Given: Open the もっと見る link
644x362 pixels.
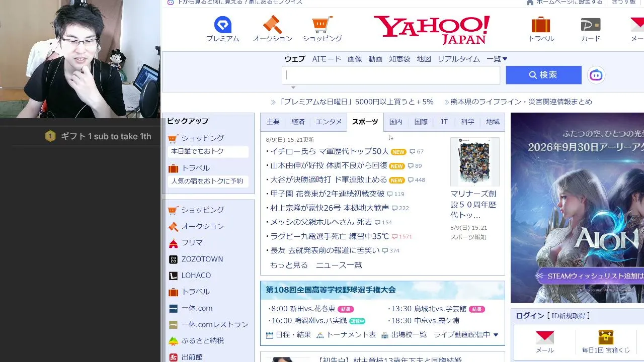Looking at the screenshot, I should [x=289, y=265].
